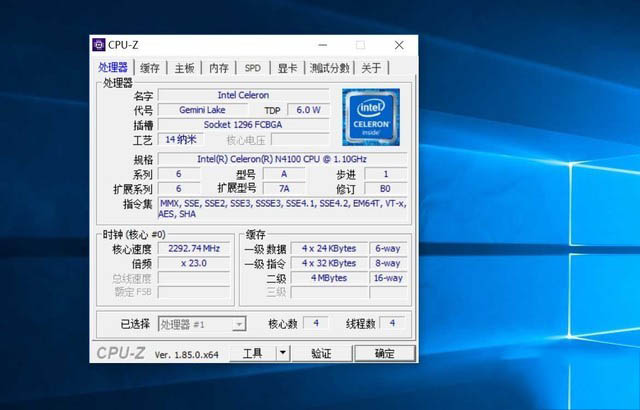Click the CPU-Z title bar app icon
The height and width of the screenshot is (410, 640).
[x=99, y=45]
